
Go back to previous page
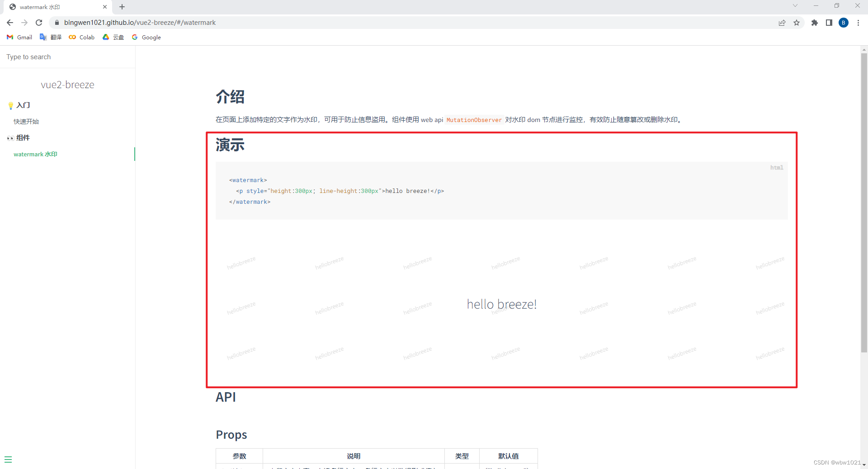click(10, 23)
